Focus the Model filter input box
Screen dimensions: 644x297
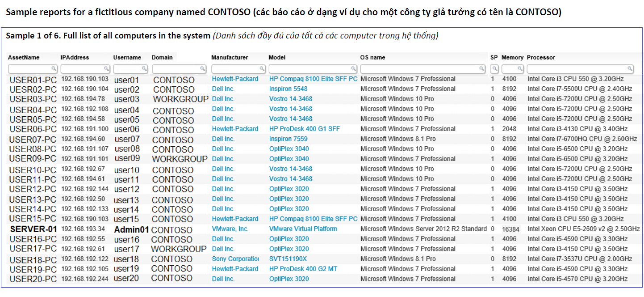313,69
